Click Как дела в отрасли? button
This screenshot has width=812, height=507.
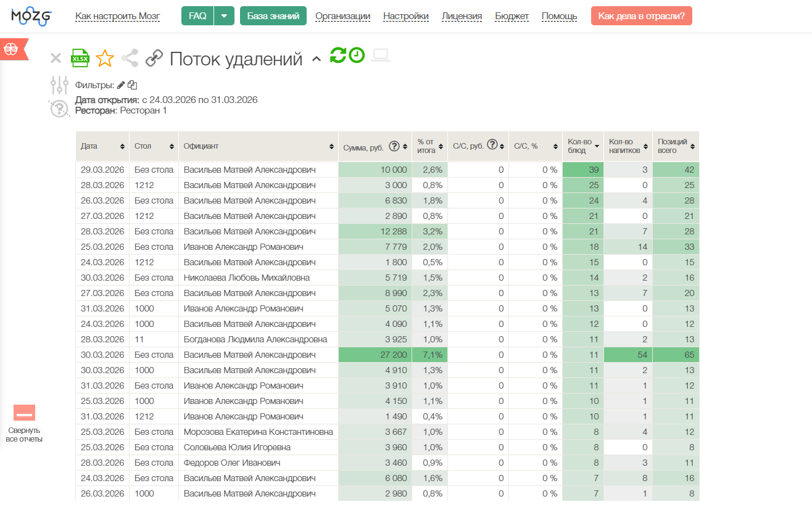pyautogui.click(x=642, y=16)
